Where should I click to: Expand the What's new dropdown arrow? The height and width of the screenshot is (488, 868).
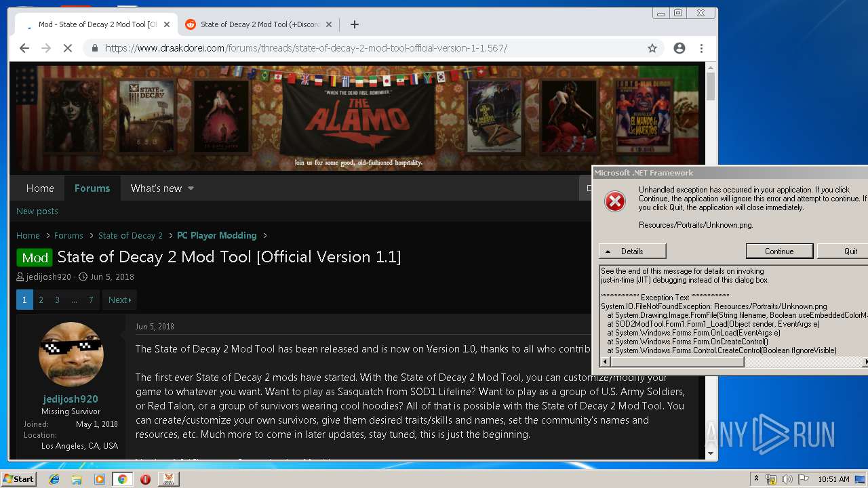[x=191, y=188]
